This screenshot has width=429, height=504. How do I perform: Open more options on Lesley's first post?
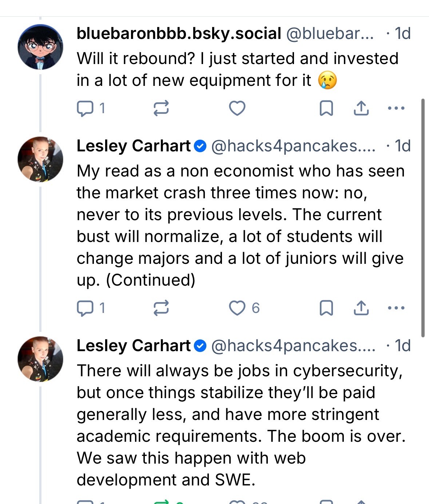coord(396,308)
